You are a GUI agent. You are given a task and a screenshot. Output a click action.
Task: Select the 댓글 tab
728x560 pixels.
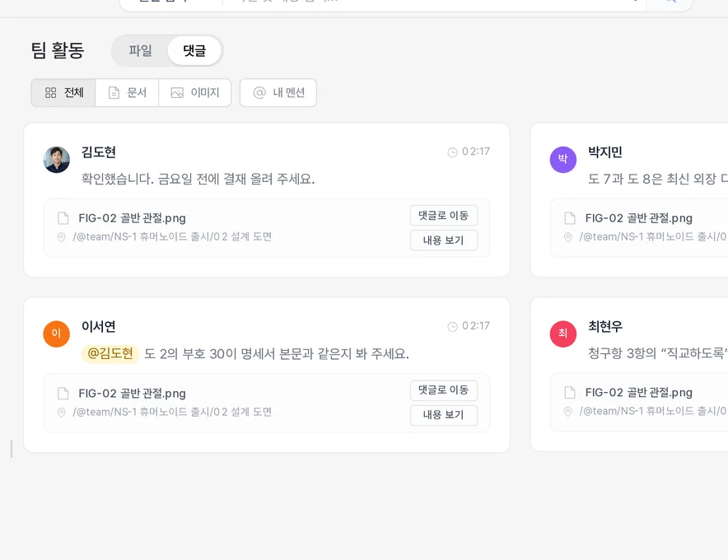194,50
